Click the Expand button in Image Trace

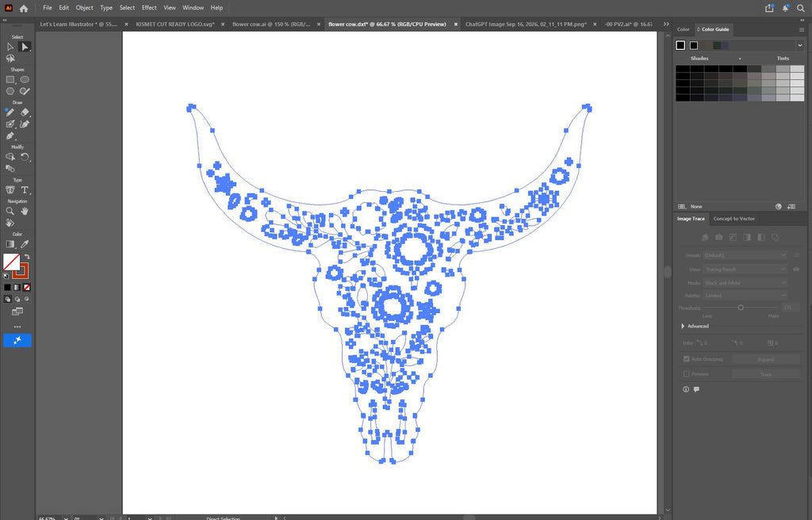click(766, 359)
